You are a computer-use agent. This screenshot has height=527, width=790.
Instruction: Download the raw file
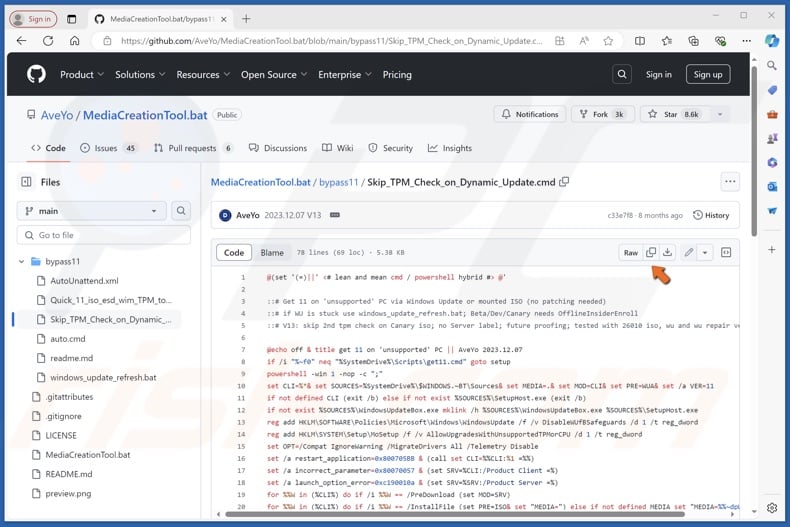tap(667, 253)
